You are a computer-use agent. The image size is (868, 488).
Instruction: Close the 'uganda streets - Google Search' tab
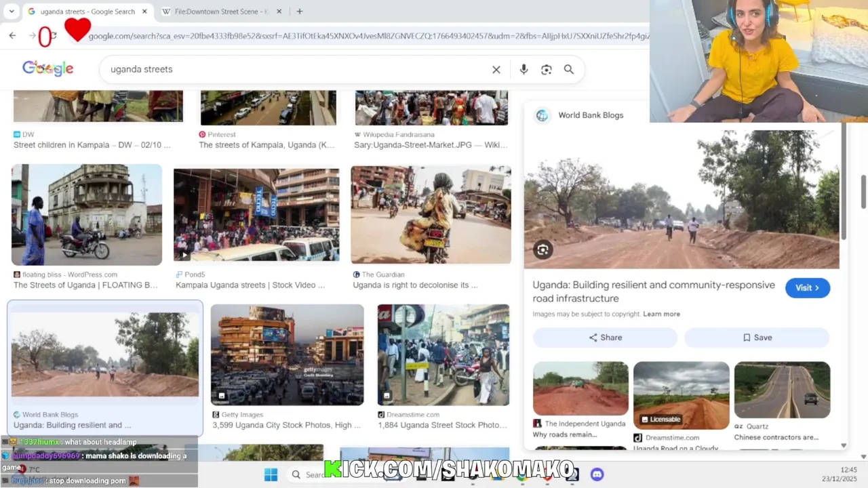(146, 12)
